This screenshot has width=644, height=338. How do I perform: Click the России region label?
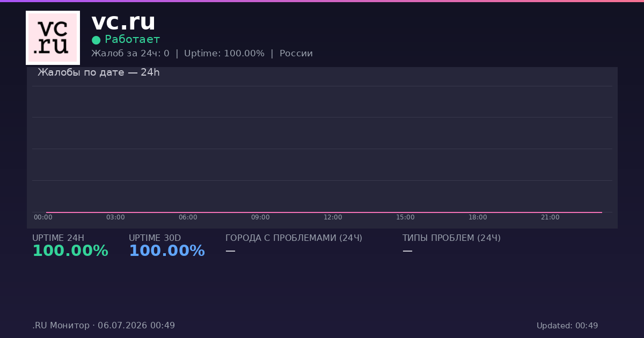(296, 54)
